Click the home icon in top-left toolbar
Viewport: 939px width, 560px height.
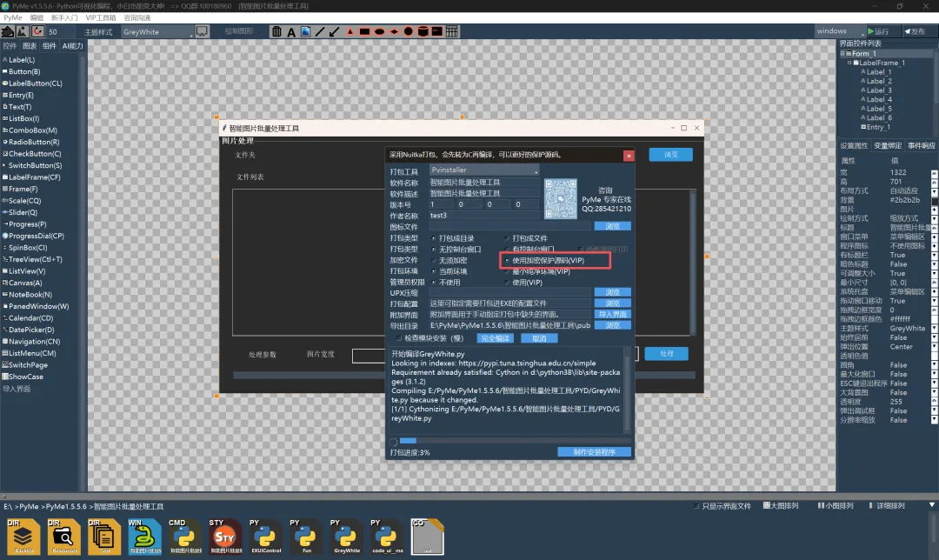pyautogui.click(x=8, y=31)
